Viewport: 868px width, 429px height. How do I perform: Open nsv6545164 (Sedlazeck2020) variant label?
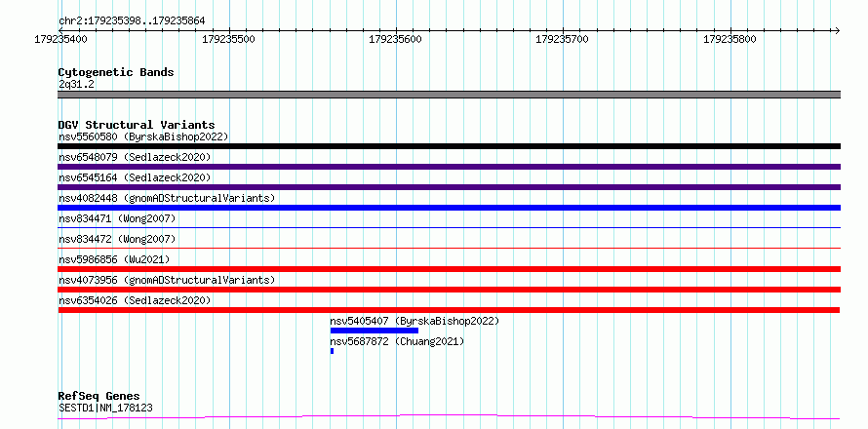[135, 177]
